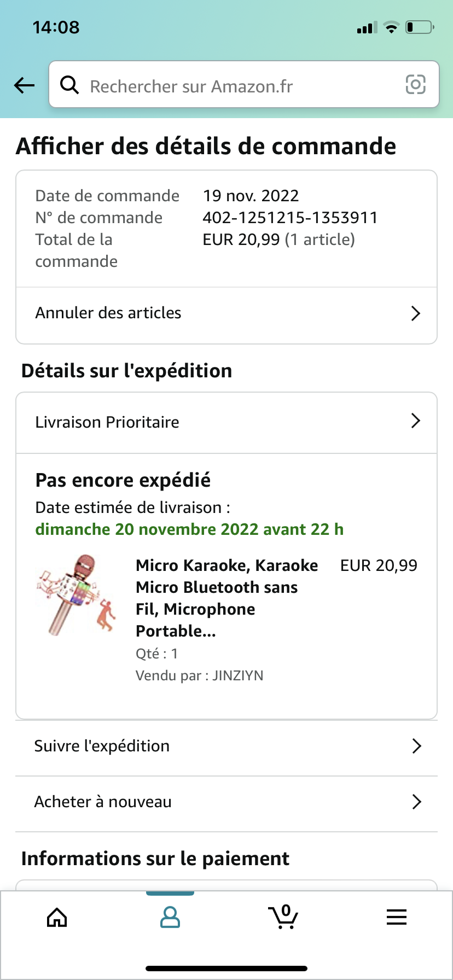Open the shopping cart icon
This screenshot has width=453, height=980.
pos(283,917)
